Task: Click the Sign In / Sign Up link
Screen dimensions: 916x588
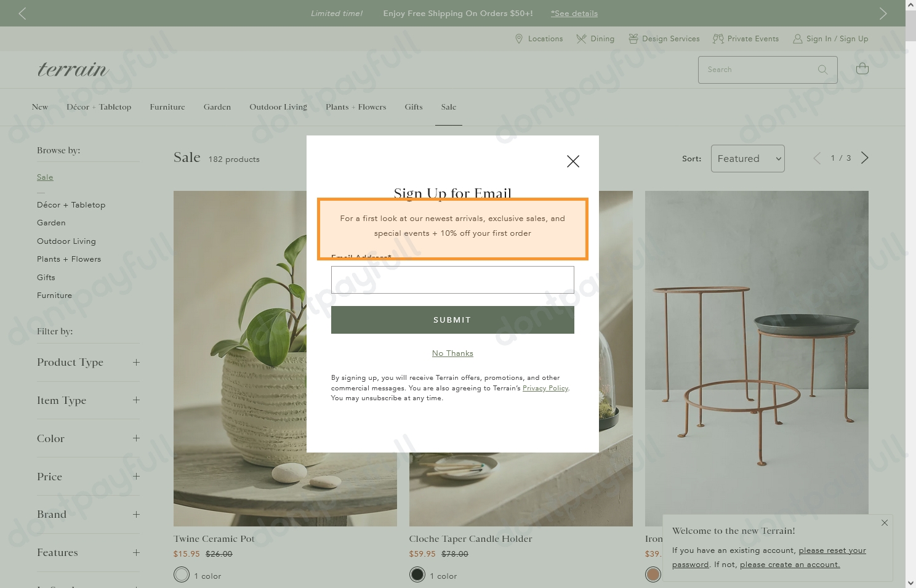Action: pos(830,39)
